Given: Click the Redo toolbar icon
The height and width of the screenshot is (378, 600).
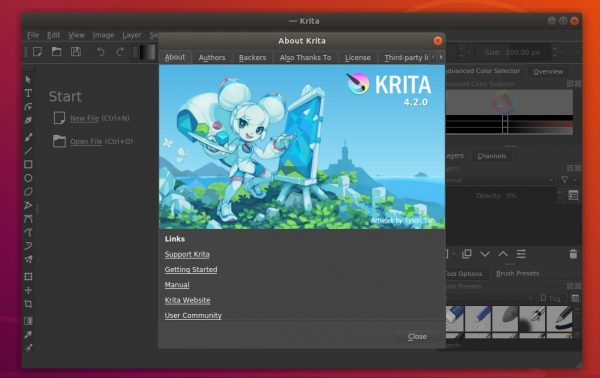Looking at the screenshot, I should pyautogui.click(x=120, y=52).
